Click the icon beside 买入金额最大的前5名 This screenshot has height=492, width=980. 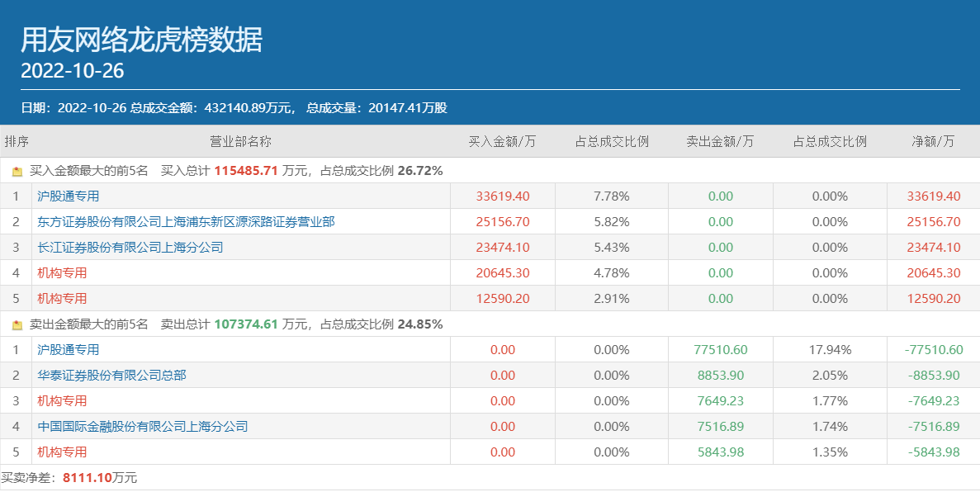point(17,172)
